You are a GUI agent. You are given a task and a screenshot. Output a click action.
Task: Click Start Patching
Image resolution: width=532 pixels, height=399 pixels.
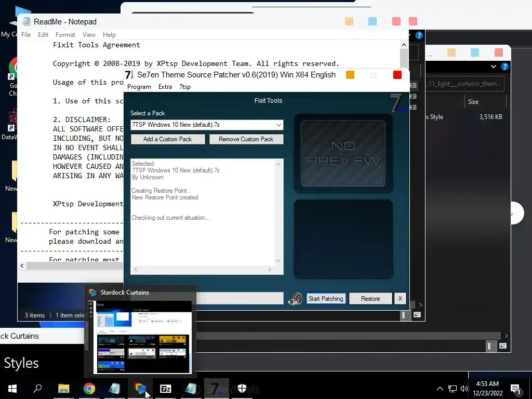click(x=326, y=299)
